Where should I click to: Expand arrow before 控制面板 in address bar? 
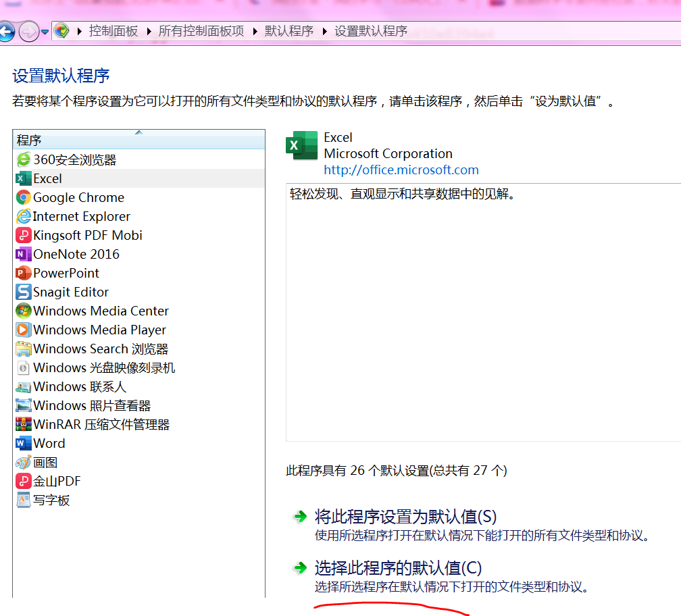[80, 31]
